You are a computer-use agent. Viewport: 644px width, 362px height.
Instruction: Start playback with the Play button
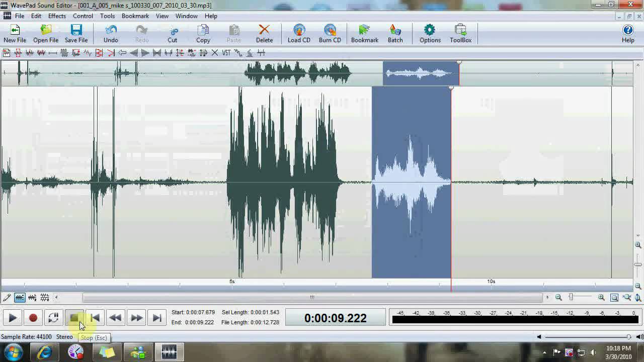(x=13, y=318)
